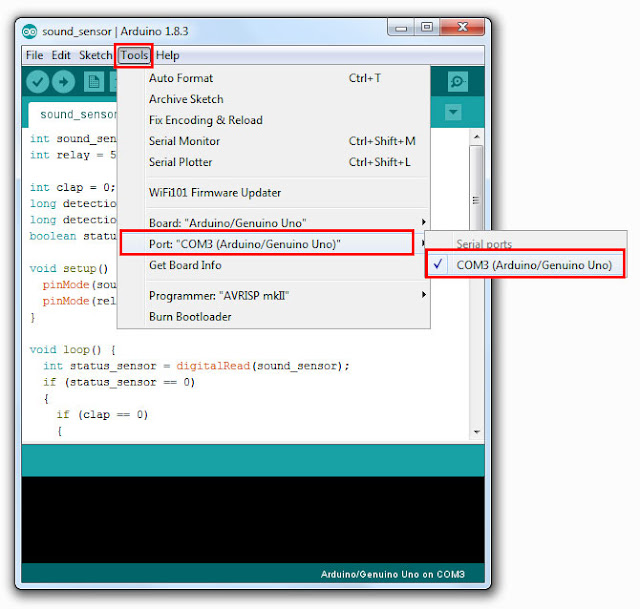Open the Serial Monitor magnifier icon
This screenshot has width=640, height=609.
pyautogui.click(x=457, y=82)
